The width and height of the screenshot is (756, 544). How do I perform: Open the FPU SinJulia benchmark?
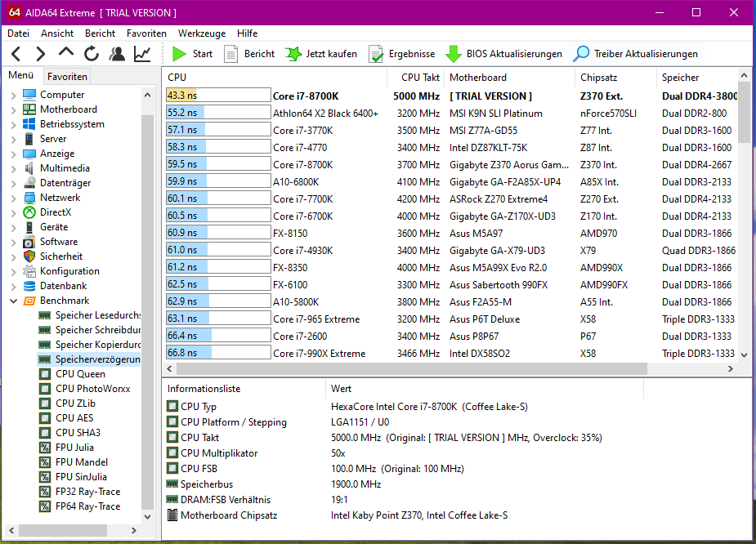click(x=81, y=476)
